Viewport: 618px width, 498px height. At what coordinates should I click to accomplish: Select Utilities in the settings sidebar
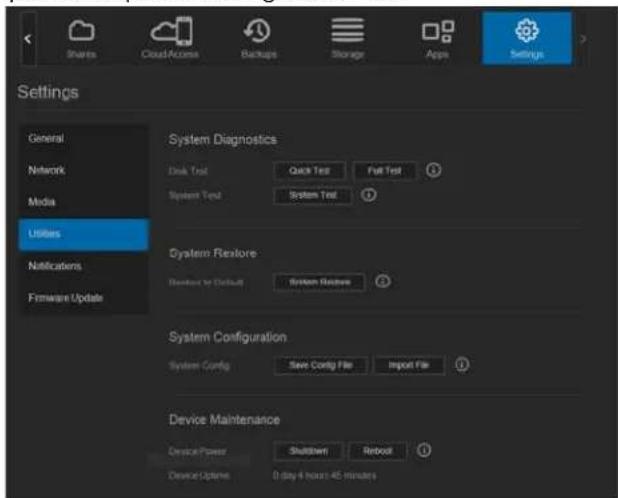click(84, 234)
